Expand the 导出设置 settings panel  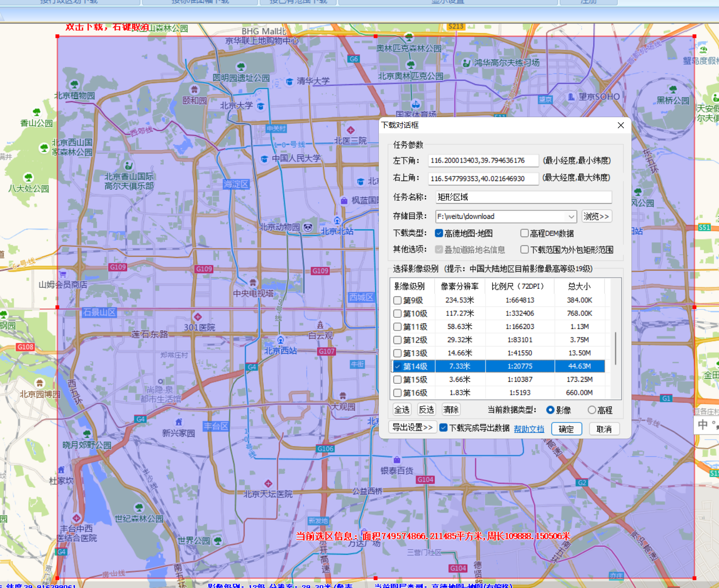[x=413, y=427]
